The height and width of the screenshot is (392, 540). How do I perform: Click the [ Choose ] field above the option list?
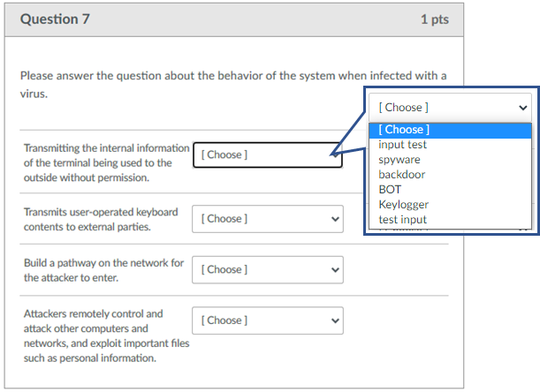tap(450, 107)
